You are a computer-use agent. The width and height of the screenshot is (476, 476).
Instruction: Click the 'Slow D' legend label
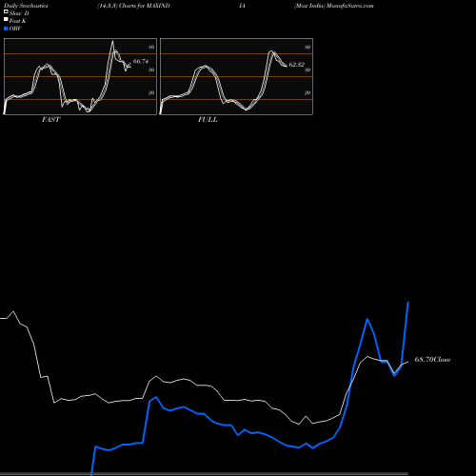(19, 13)
